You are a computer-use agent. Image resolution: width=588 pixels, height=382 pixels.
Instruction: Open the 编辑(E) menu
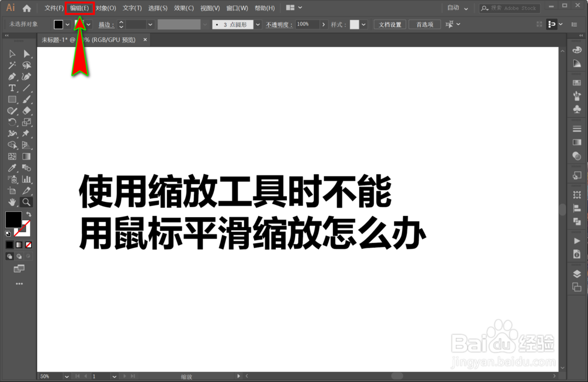pos(79,8)
